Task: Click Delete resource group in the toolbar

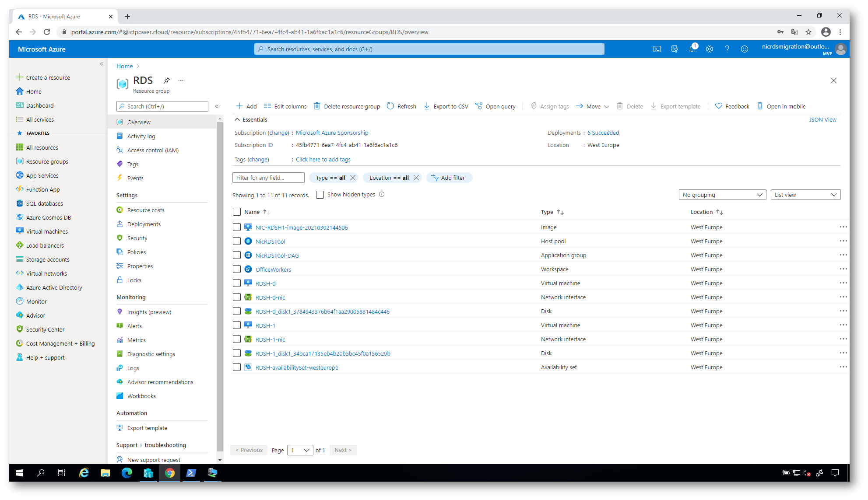Action: click(x=347, y=106)
